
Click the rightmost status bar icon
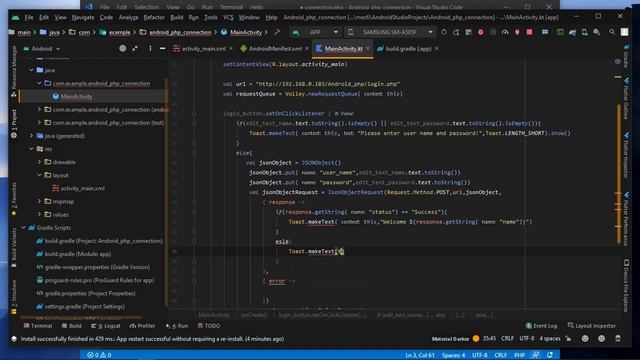(x=618, y=338)
